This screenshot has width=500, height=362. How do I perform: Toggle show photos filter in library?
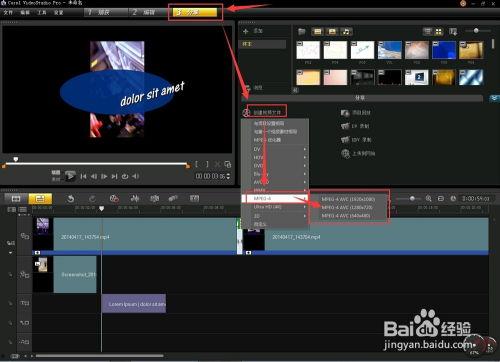click(x=332, y=32)
